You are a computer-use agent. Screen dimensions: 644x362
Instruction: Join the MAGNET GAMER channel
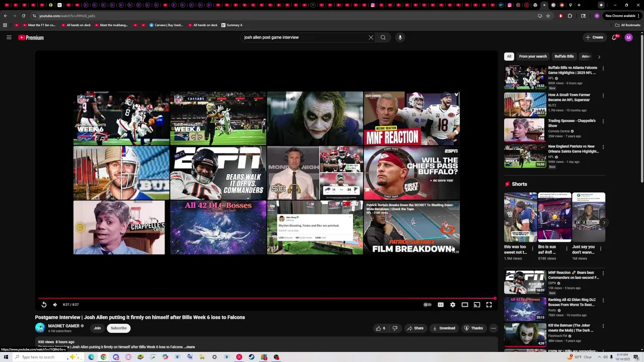pyautogui.click(x=97, y=328)
